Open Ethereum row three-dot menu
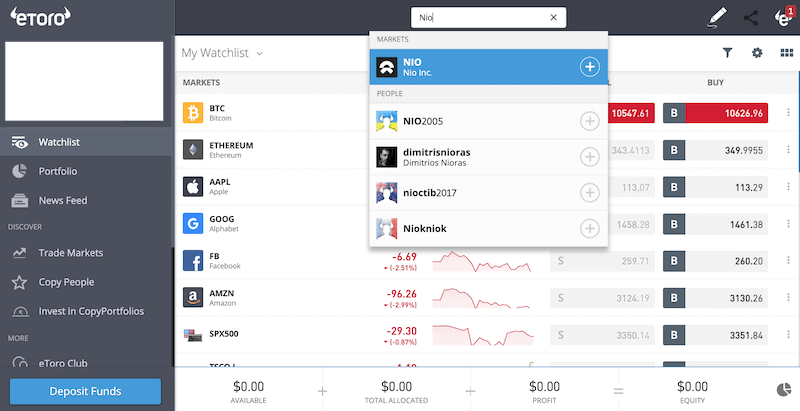Viewport: 800px width, 411px height. 788,150
